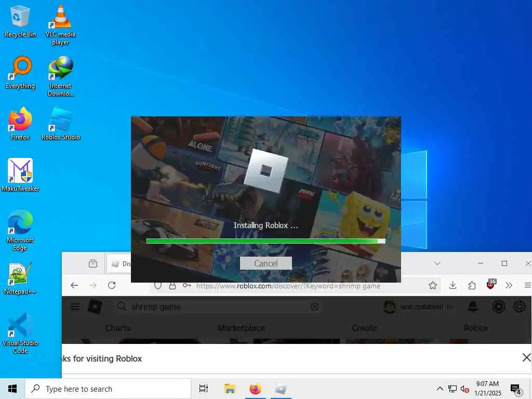Bookmark this page with the star icon
532x399 pixels.
(x=433, y=285)
